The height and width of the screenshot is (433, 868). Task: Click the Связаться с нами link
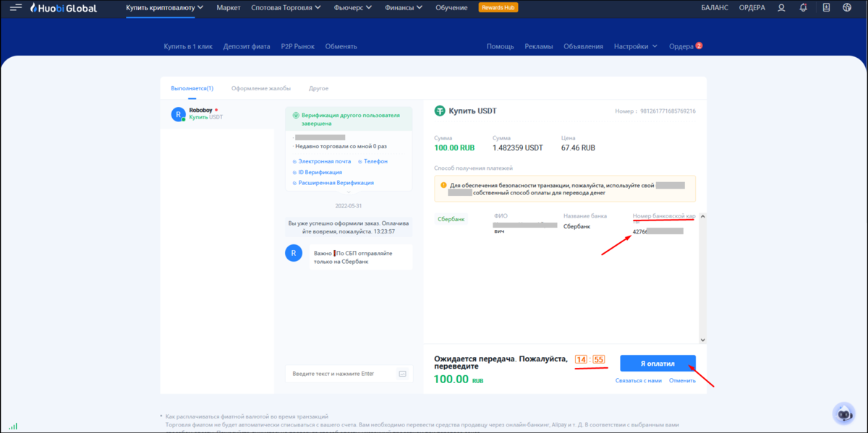tap(639, 381)
